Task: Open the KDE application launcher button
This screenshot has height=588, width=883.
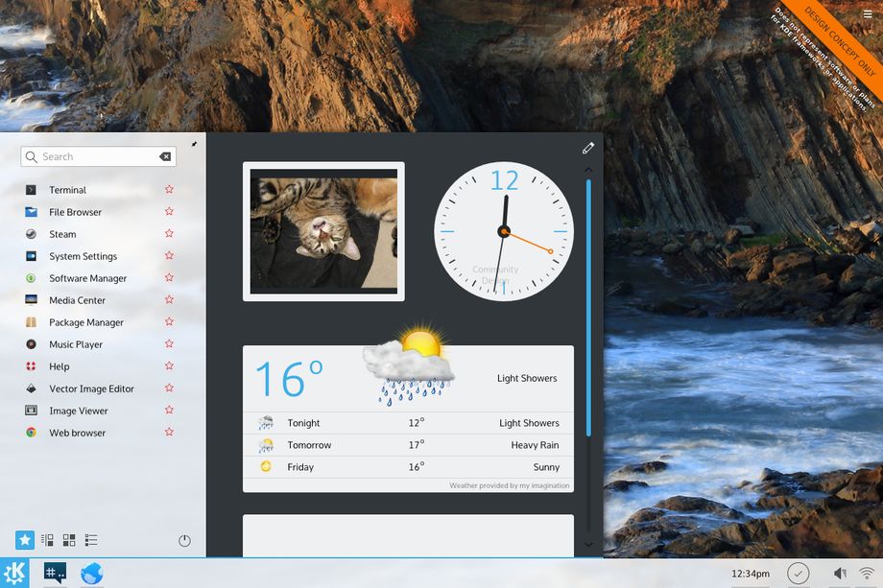Action: point(14,573)
